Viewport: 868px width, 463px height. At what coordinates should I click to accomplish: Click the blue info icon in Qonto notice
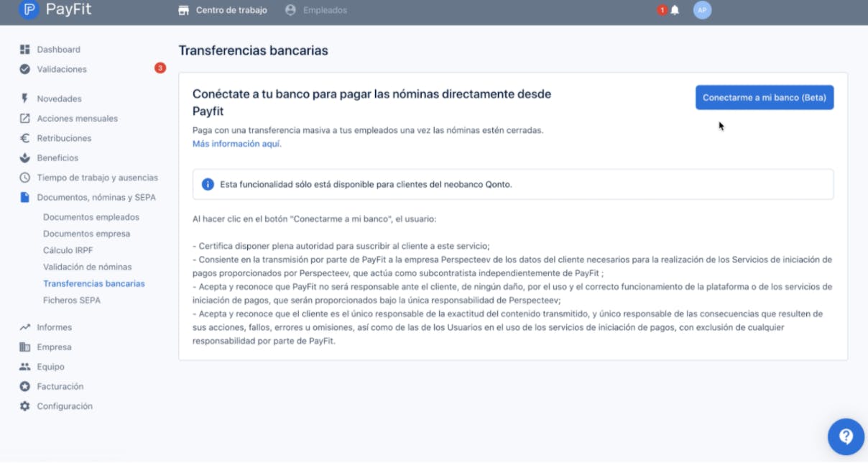208,184
